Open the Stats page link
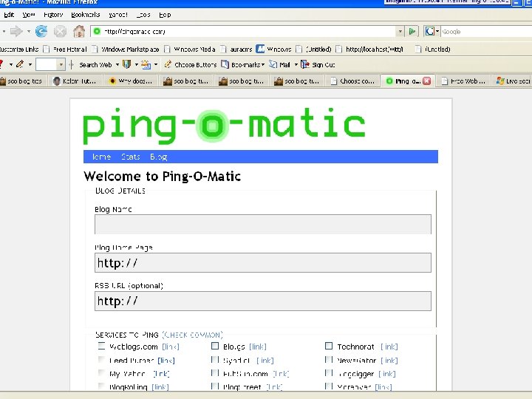The image size is (532, 399). (x=131, y=157)
